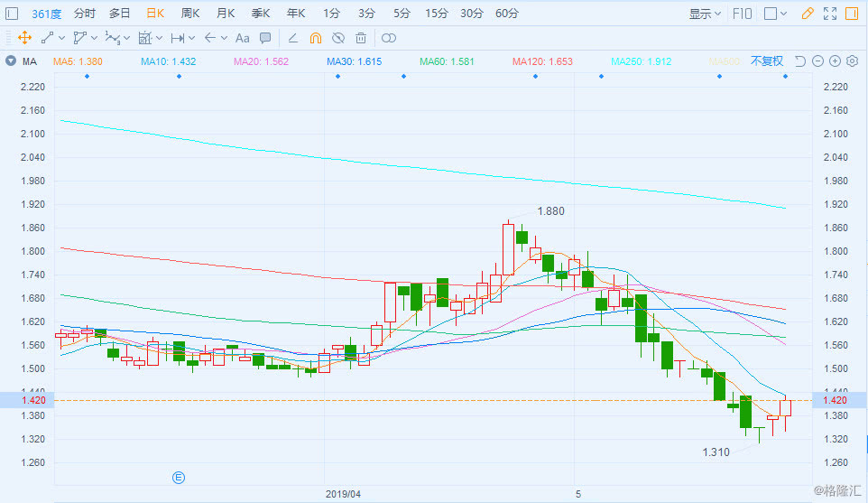Viewport: 868px width, 503px height.
Task: Zoom in the chart with plus icon
Action: 835,61
